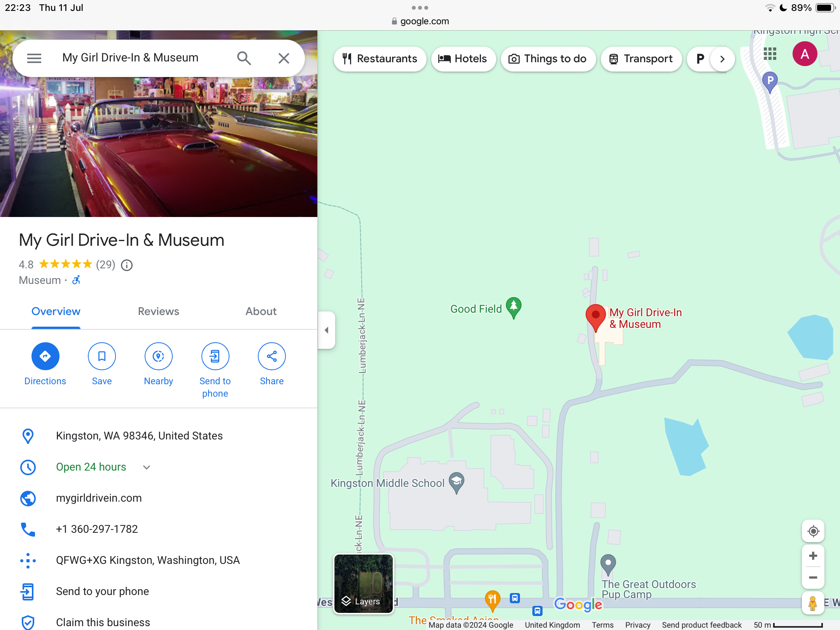Save the place with bookmark icon
Screen dimensions: 840x630
[101, 356]
